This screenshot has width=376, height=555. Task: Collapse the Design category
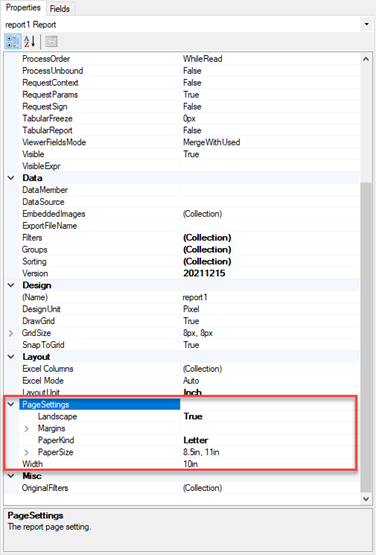(11, 285)
